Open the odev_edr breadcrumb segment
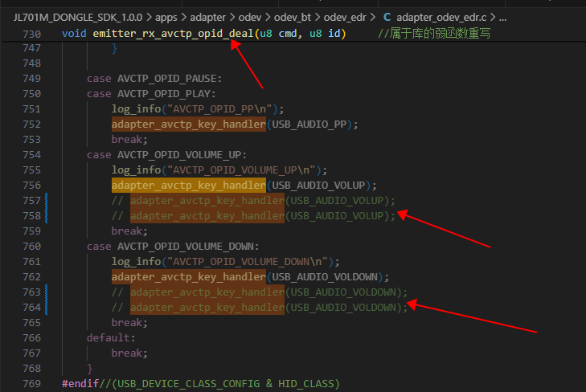The width and height of the screenshot is (586, 392). pyautogui.click(x=345, y=17)
